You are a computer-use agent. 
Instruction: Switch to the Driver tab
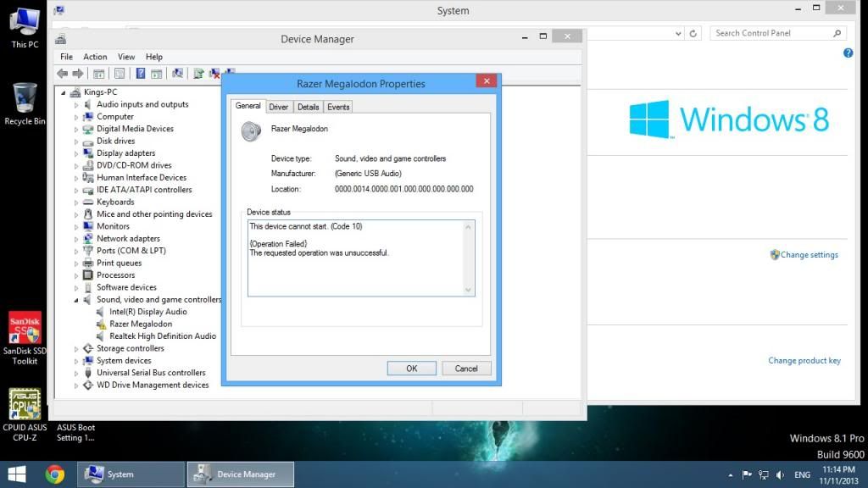click(278, 107)
